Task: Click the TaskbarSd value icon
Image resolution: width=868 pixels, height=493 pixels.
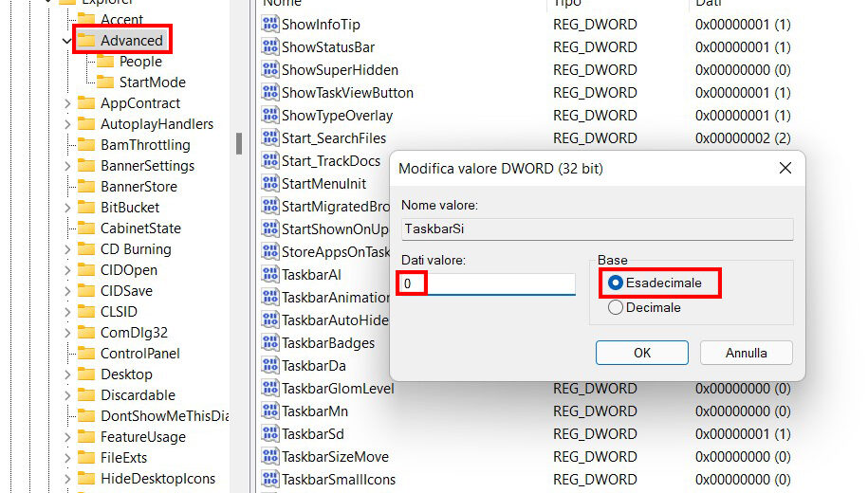Action: pos(270,433)
